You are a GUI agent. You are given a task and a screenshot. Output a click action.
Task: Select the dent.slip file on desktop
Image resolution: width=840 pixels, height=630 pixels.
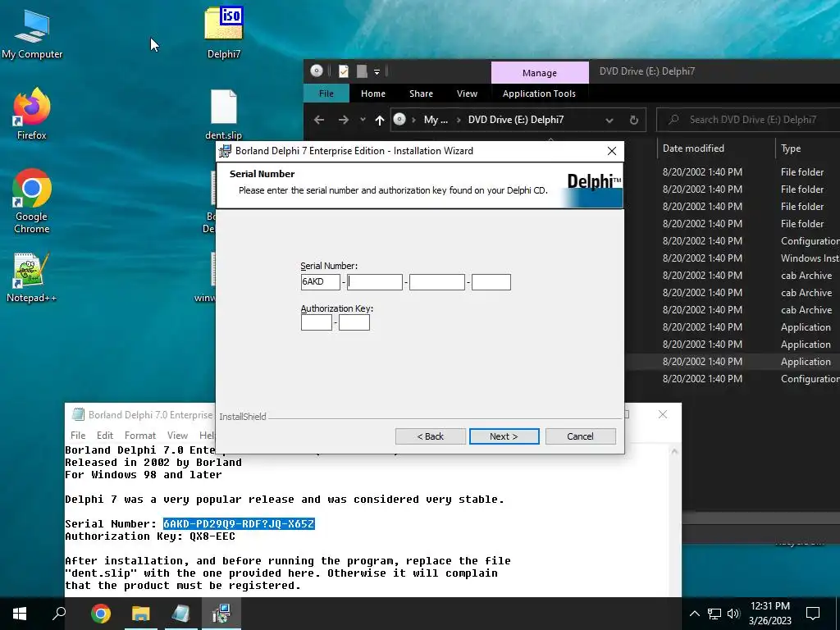[223, 115]
